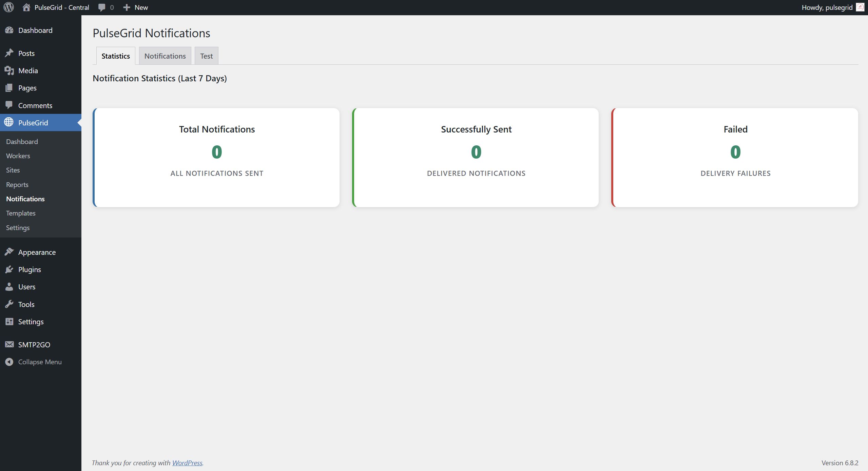Follow the WordPress footer link

click(x=187, y=463)
